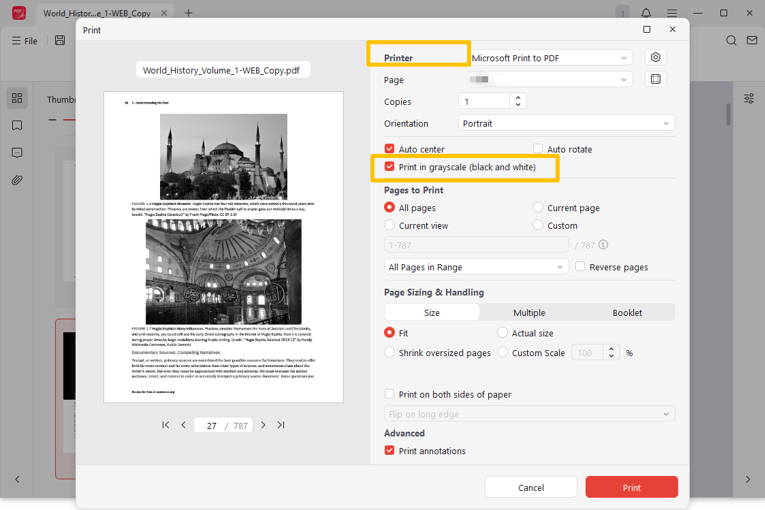This screenshot has width=765, height=510.
Task: Open thumbnails panel icon in sidebar
Action: [17, 98]
